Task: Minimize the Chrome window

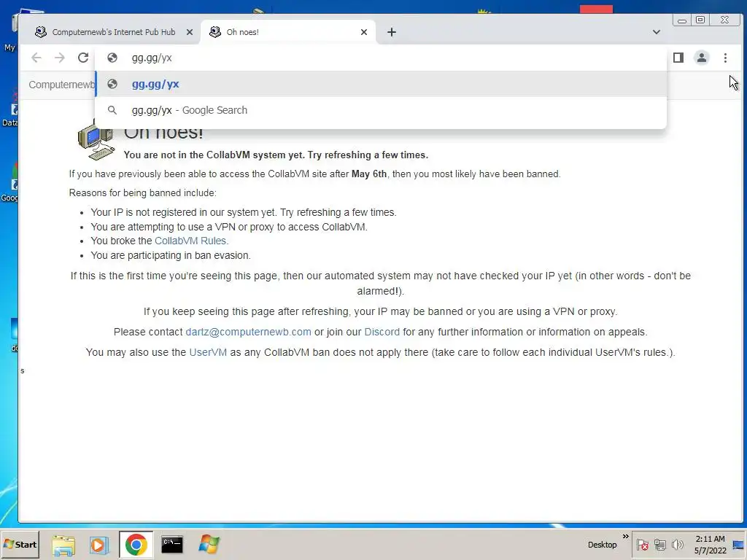Action: click(x=682, y=20)
